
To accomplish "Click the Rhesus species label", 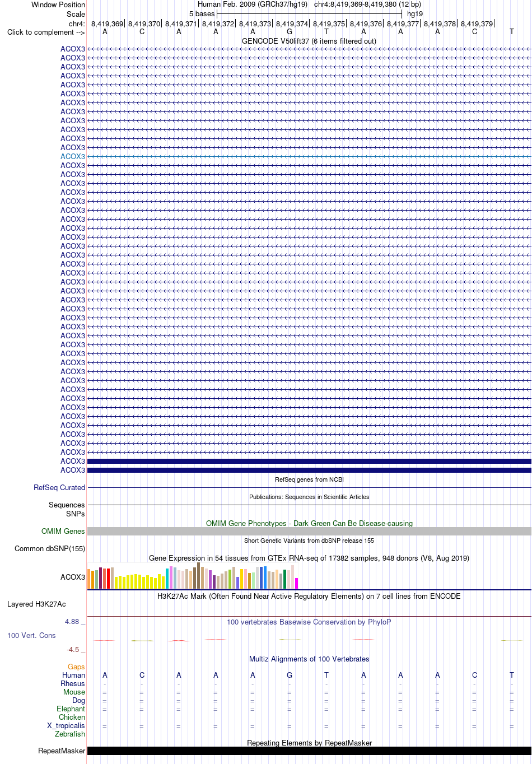I will pos(73,684).
